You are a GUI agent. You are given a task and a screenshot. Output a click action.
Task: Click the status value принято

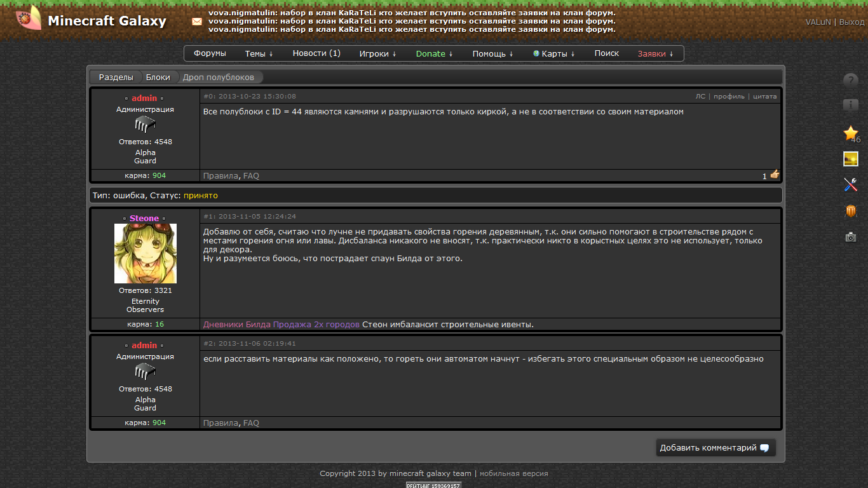pyautogui.click(x=201, y=195)
